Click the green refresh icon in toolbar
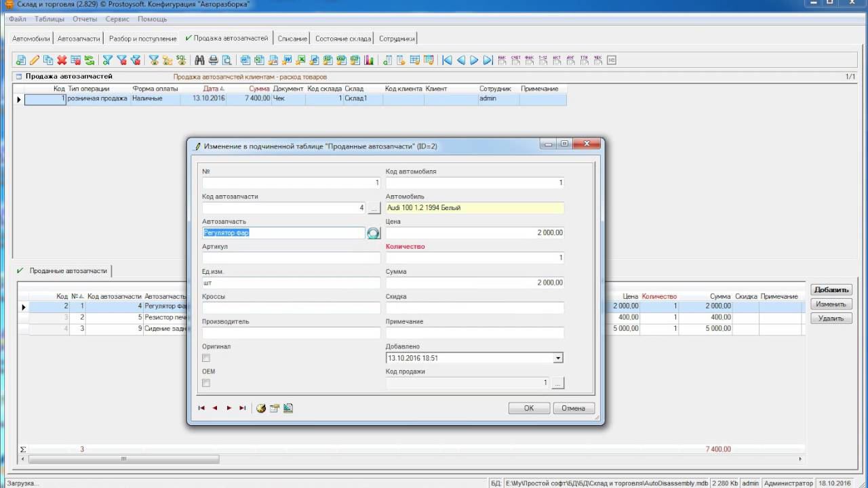This screenshot has width=868, height=488. (89, 60)
